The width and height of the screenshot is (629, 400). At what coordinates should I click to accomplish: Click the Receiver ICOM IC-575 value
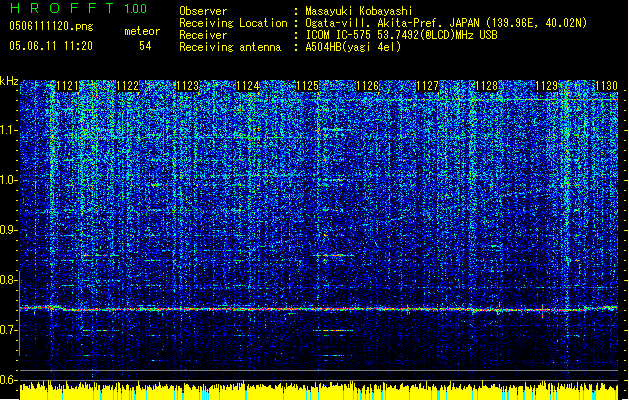click(x=401, y=35)
